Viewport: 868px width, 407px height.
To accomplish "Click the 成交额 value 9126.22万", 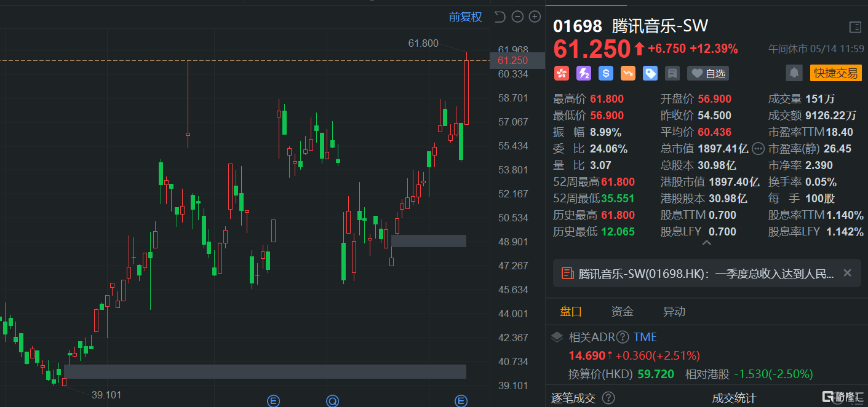I will 830,116.
